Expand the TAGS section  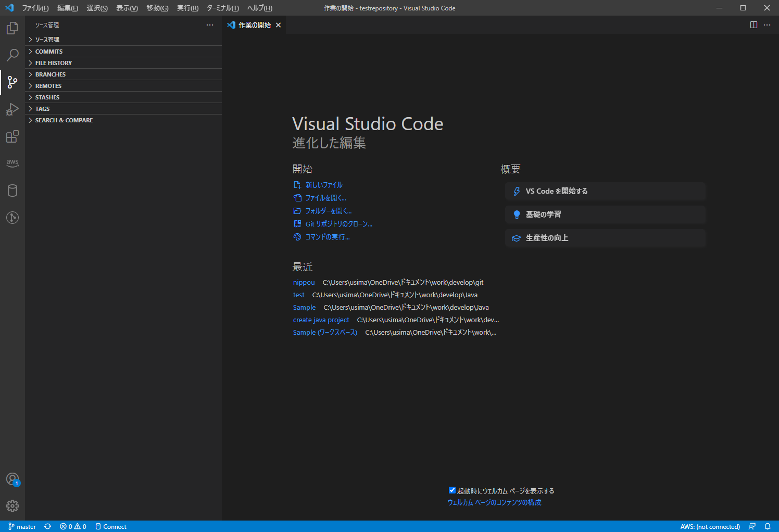[x=123, y=108]
